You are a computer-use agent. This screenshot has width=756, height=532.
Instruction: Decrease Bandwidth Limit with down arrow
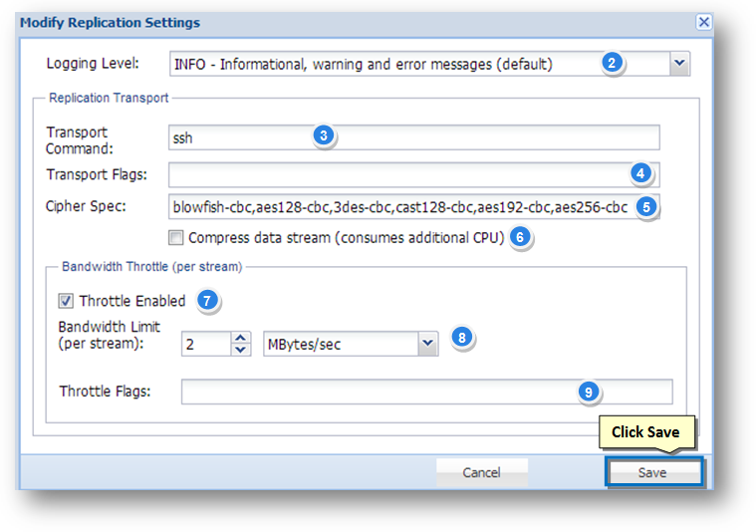coord(240,350)
